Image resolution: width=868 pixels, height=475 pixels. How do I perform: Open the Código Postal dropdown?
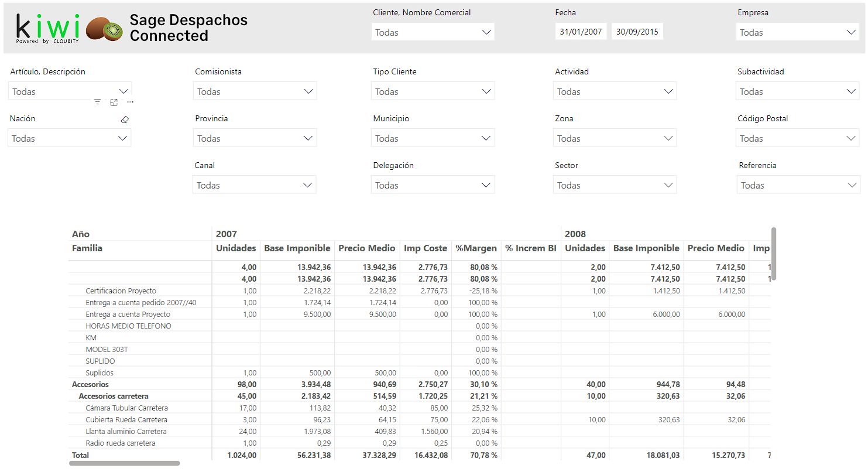point(797,138)
